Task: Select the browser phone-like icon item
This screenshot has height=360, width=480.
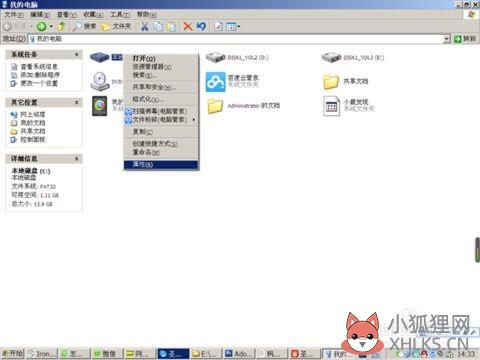Action: pyautogui.click(x=100, y=106)
